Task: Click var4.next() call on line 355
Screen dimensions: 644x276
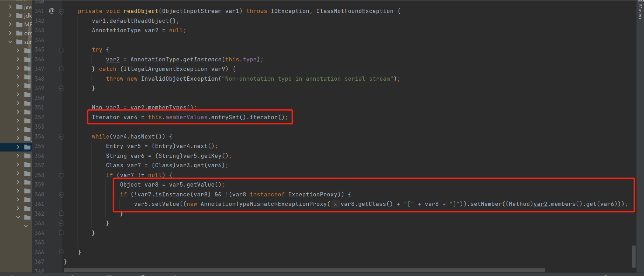Action: [195, 146]
